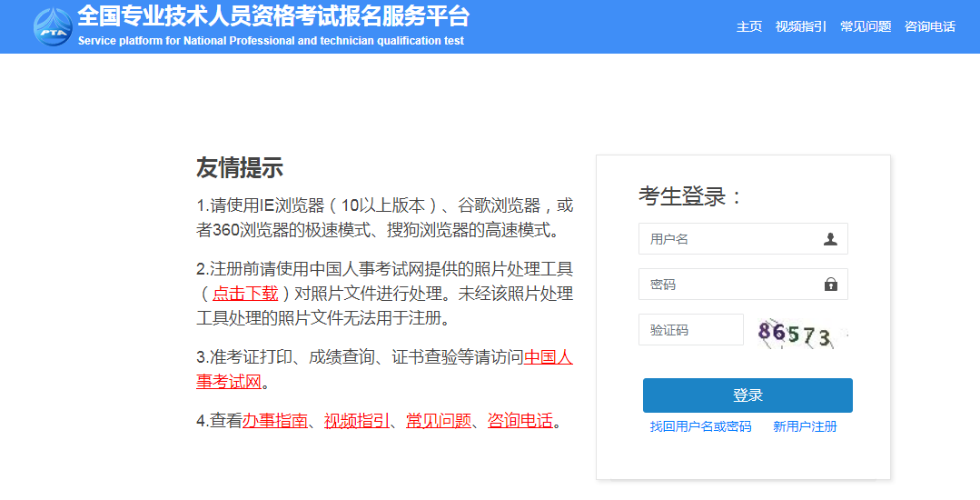Screen dimensions: 980x500
Task: Open the 常见问题 nav item in header
Action: tap(865, 26)
